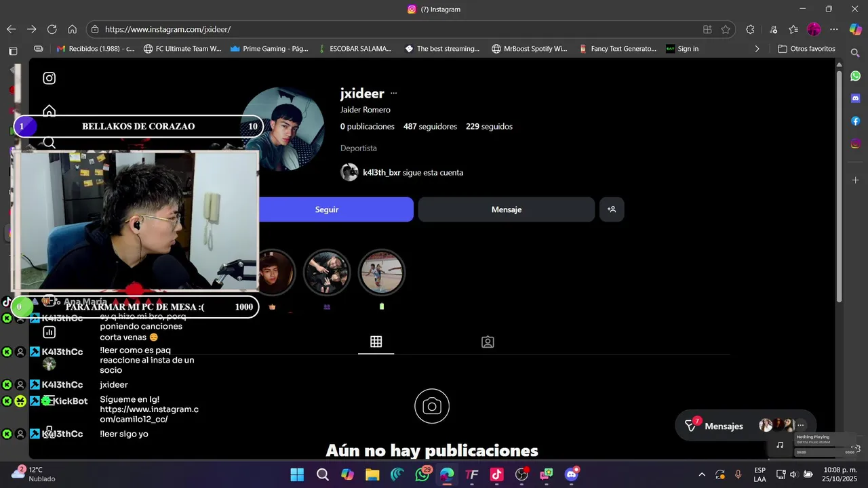Open TikTok from the taskbar
This screenshot has height=488, width=868.
pyautogui.click(x=496, y=474)
